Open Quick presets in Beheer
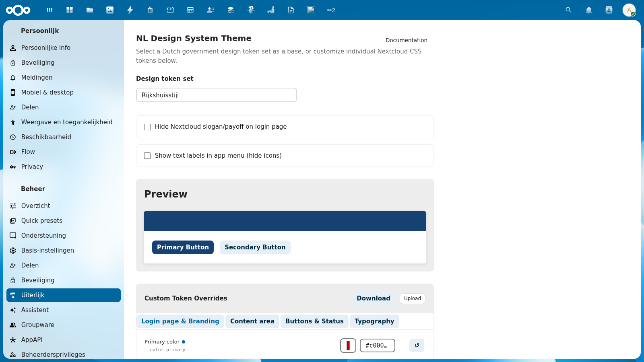Screen dimensions: 644x362 [64, 221]
